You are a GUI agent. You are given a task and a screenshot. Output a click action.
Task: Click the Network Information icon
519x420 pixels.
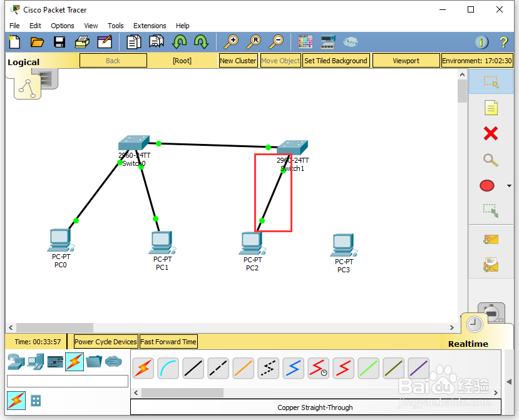tap(481, 42)
